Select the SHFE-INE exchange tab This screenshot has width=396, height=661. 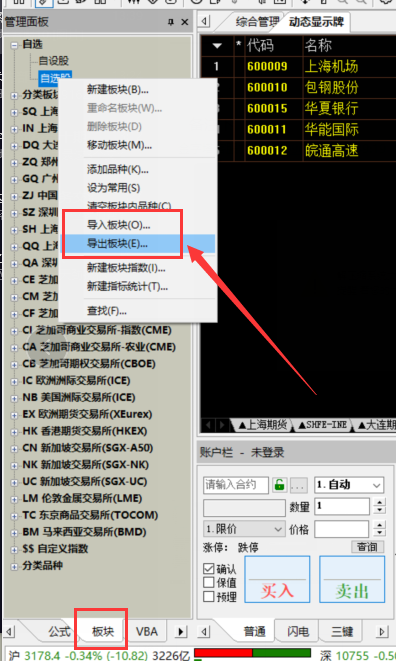click(323, 425)
